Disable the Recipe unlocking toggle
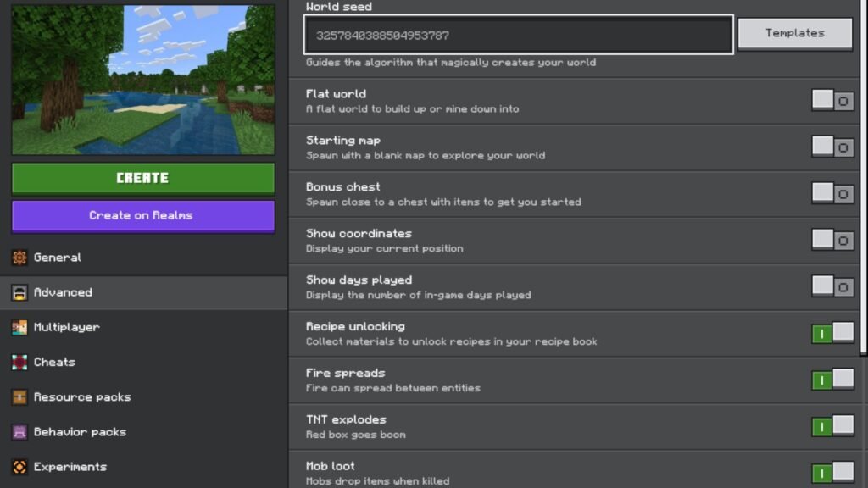The width and height of the screenshot is (868, 488). tap(832, 333)
